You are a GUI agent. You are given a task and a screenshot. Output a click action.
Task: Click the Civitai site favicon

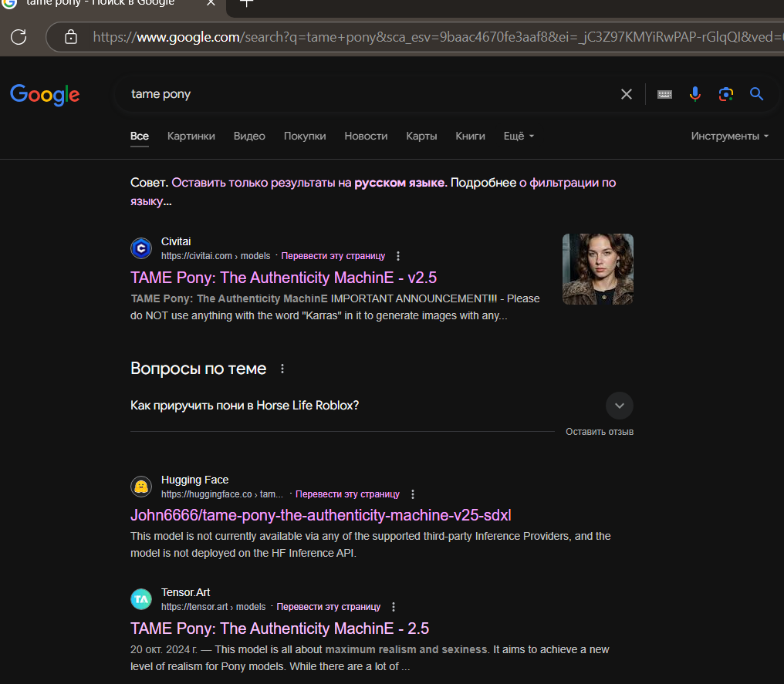coord(141,248)
